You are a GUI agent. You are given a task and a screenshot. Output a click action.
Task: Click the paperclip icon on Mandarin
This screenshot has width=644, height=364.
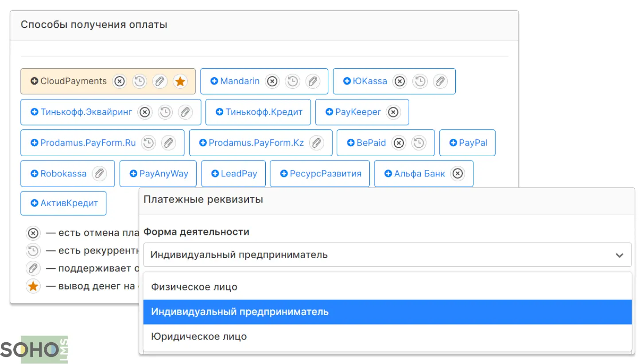(x=313, y=81)
